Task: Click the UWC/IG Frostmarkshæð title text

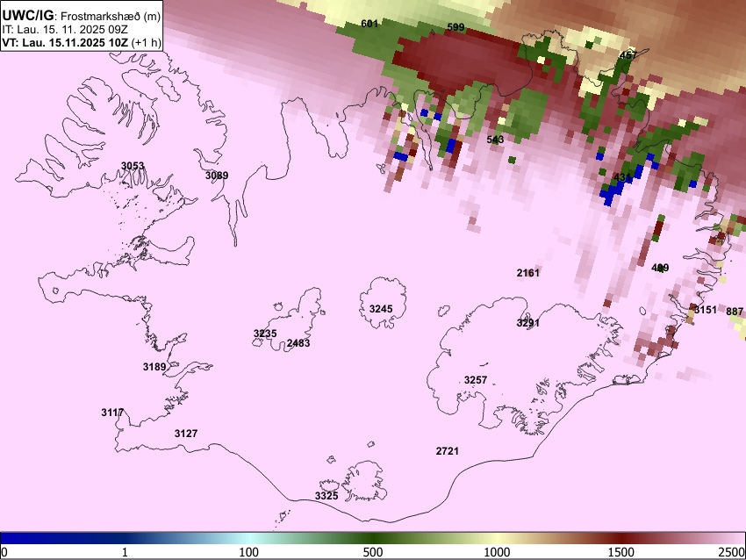Action: [x=82, y=16]
